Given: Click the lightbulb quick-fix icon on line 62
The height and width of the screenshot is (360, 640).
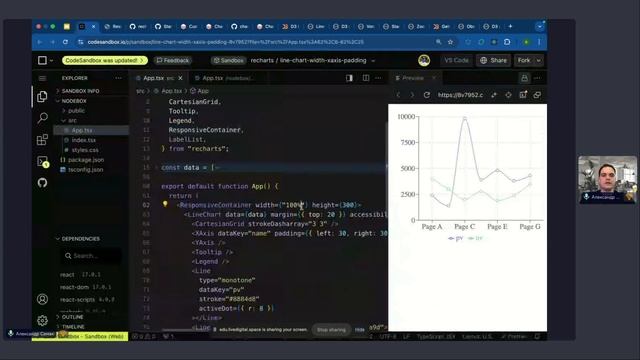Looking at the screenshot, I should point(165,204).
